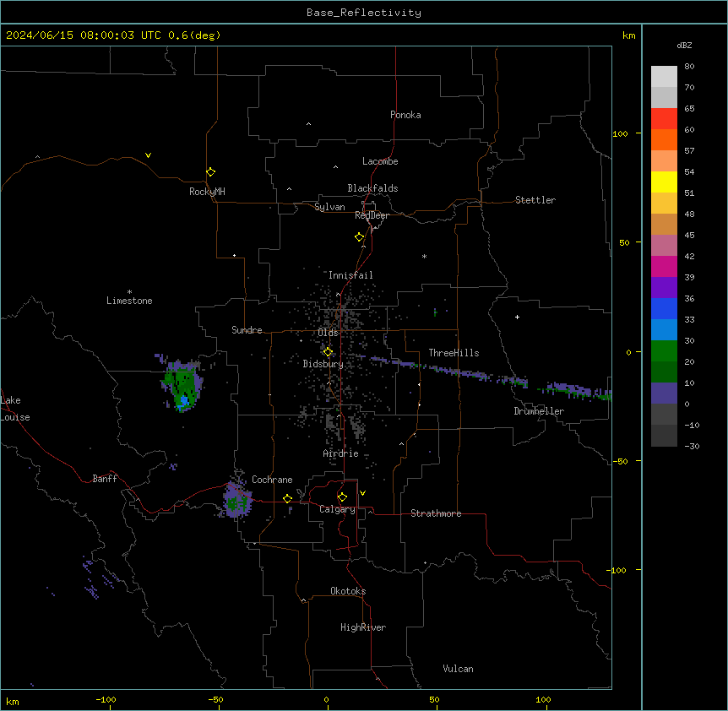Click the -30 value on the dBZ legend
This screenshot has height=711, width=728.
pos(692,446)
